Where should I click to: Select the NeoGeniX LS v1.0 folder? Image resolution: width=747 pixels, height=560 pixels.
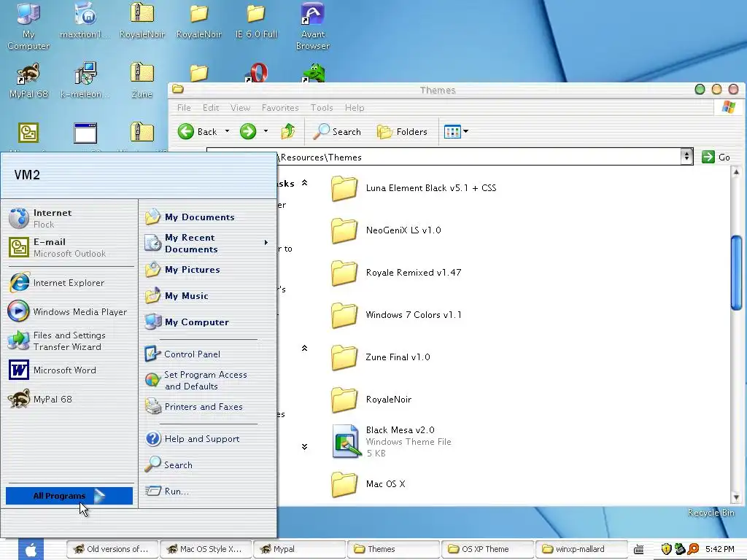387,230
